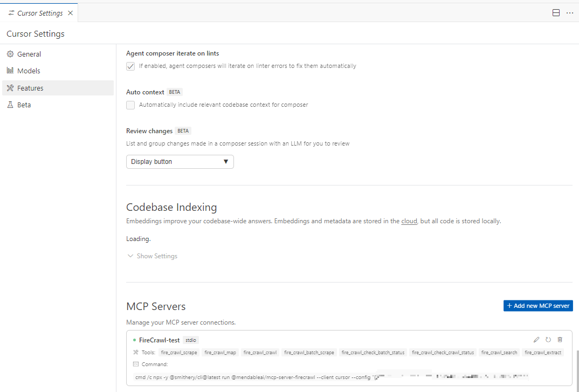This screenshot has height=392, width=579.
Task: Click the fire_crawl_search tool tag
Action: point(499,353)
